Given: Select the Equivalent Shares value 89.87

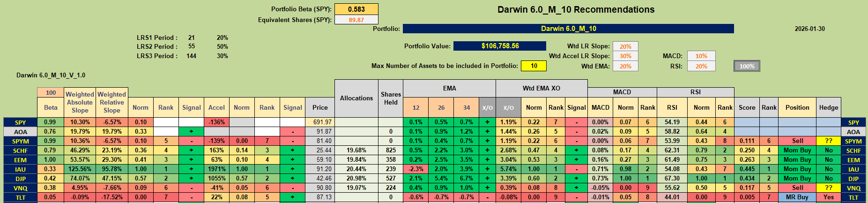Looking at the screenshot, I should tap(356, 20).
